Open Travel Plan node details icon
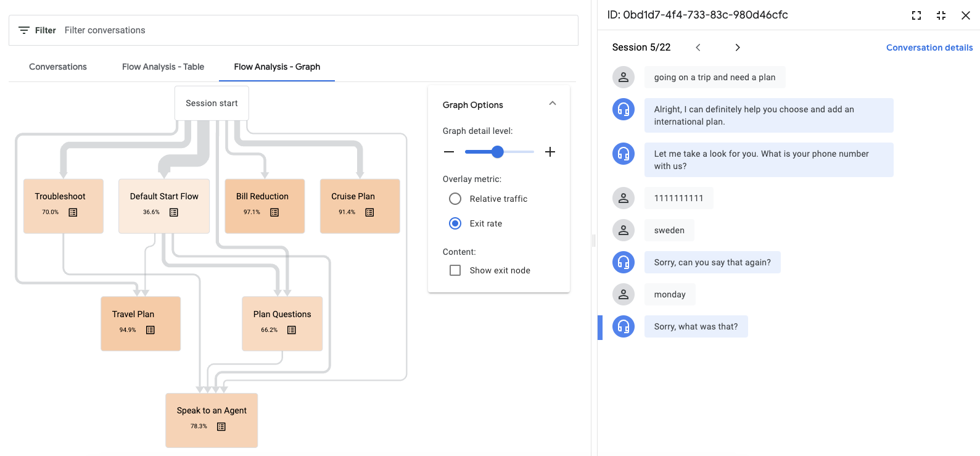The height and width of the screenshot is (456, 980). pos(150,330)
